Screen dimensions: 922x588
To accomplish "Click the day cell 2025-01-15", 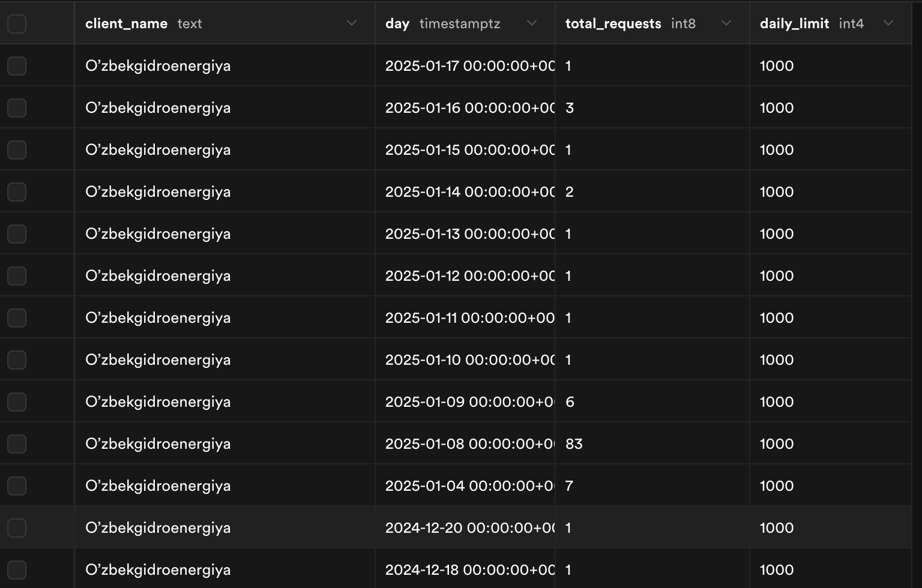I will click(465, 149).
